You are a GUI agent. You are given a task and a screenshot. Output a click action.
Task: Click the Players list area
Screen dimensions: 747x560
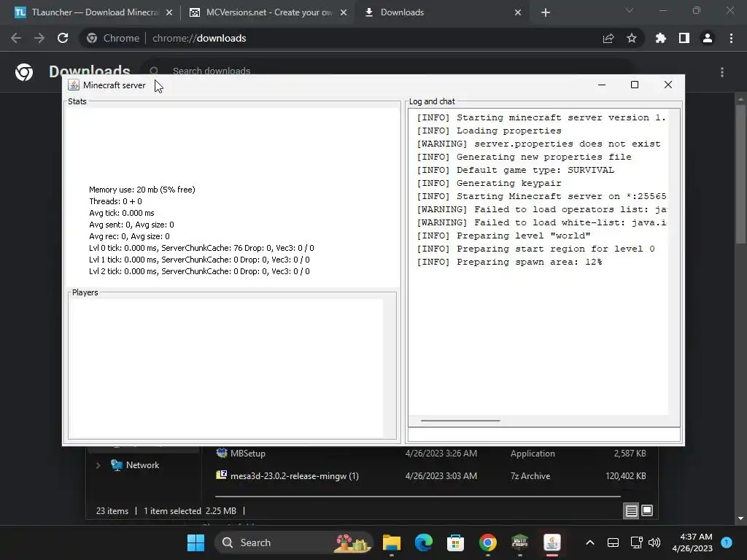226,367
